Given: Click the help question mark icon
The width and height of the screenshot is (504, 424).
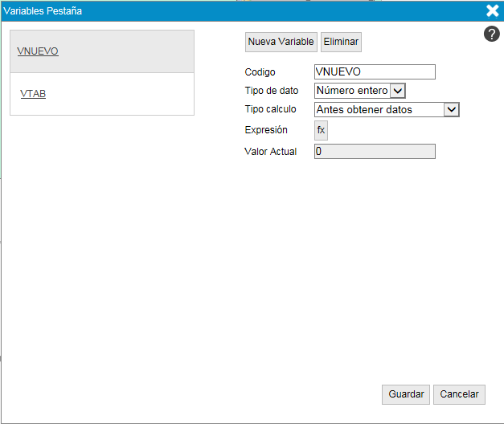Looking at the screenshot, I should tap(492, 34).
